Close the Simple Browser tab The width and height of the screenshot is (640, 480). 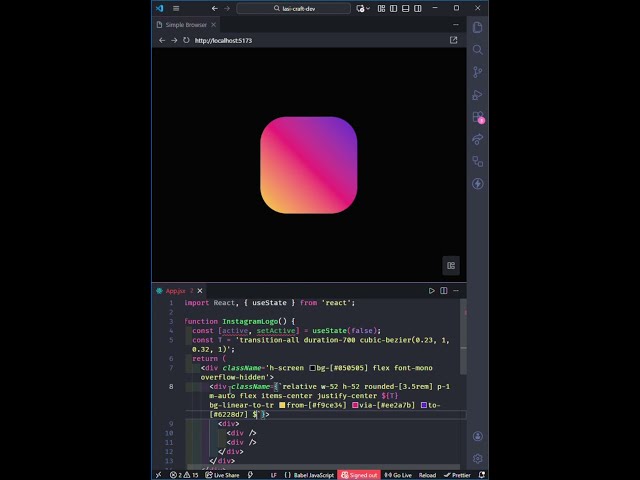pos(213,25)
